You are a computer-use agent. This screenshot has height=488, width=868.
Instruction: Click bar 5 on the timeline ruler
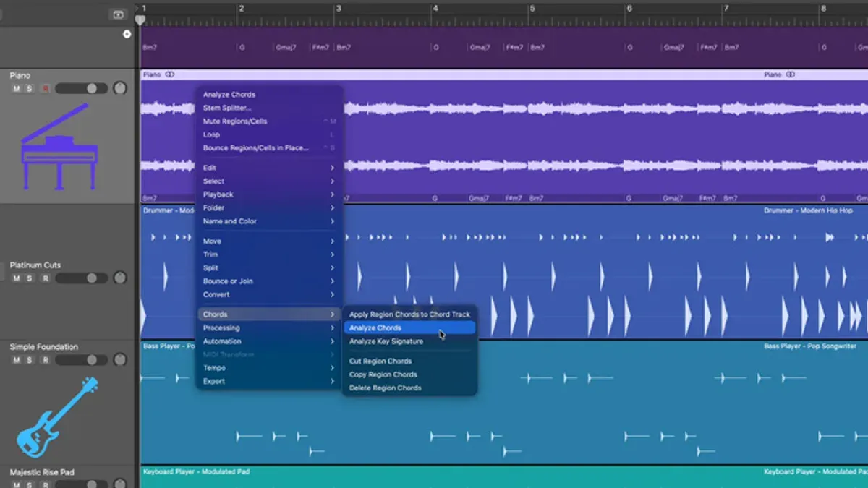pos(532,9)
